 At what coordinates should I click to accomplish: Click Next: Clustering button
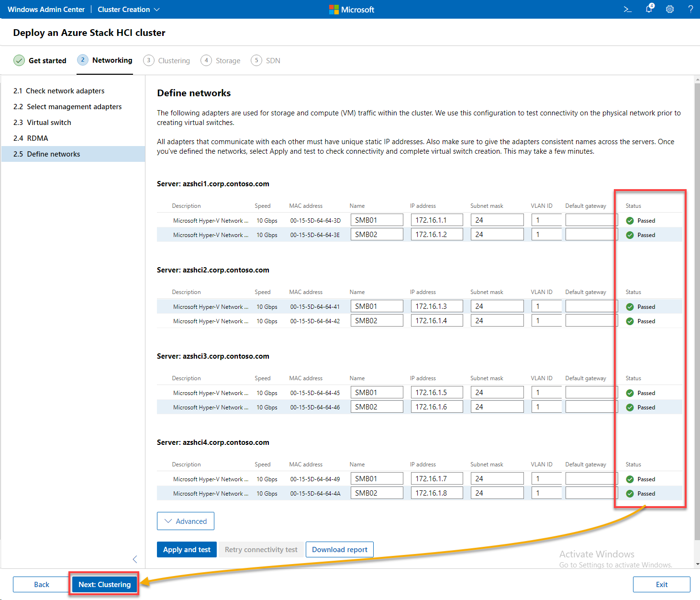[104, 585]
